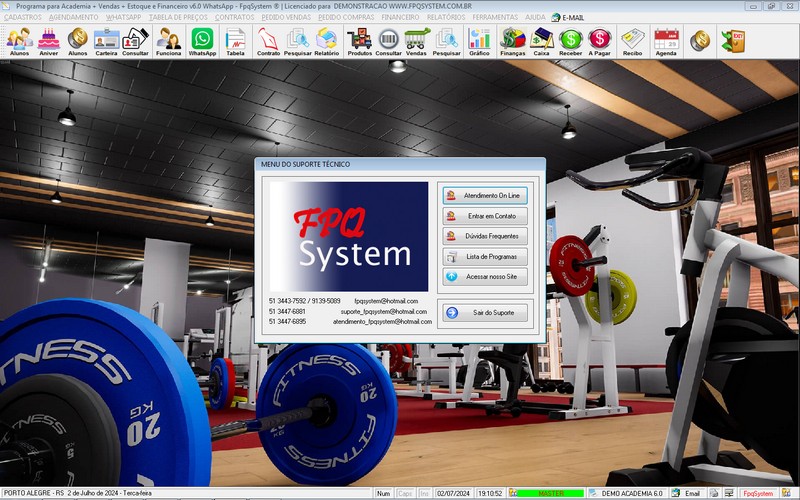Click the Sair do Suporte button
This screenshot has height=500, width=800.
(485, 312)
